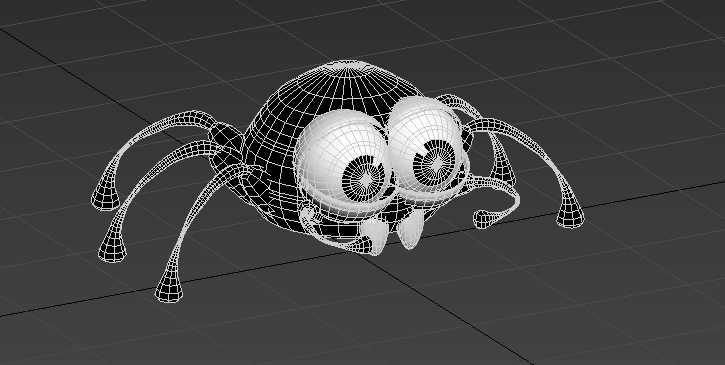Click the small front leg foot near the left fang
This screenshot has width=725, height=365.
[365, 243]
